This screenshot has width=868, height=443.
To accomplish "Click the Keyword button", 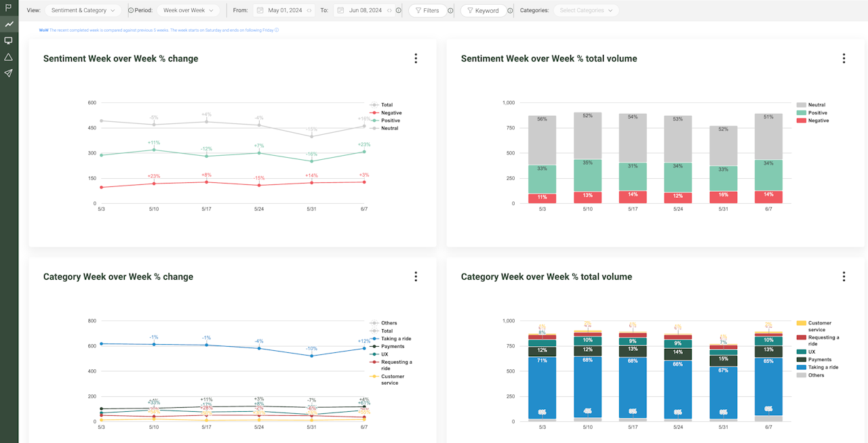I will click(x=482, y=11).
